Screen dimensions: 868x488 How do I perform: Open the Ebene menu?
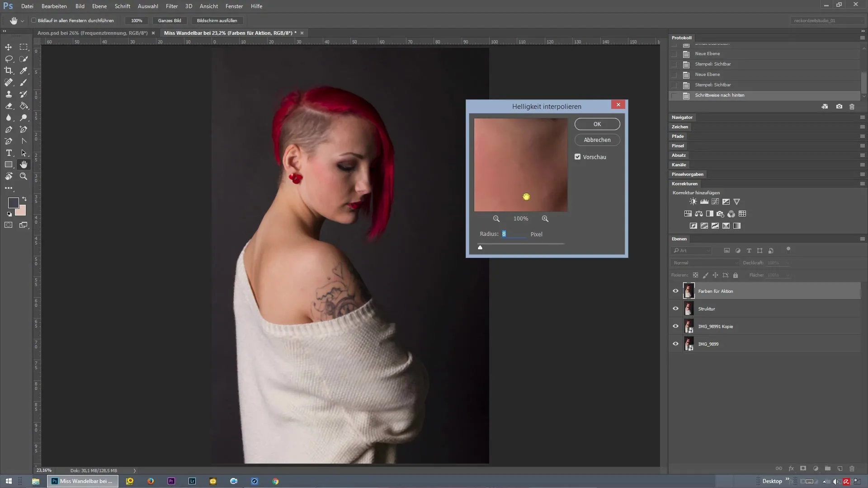99,6
